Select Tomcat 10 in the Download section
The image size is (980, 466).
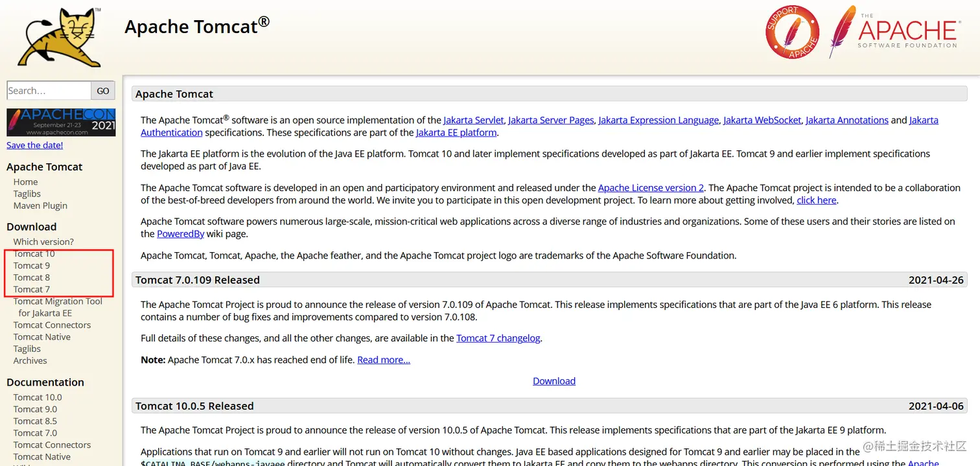(x=34, y=253)
